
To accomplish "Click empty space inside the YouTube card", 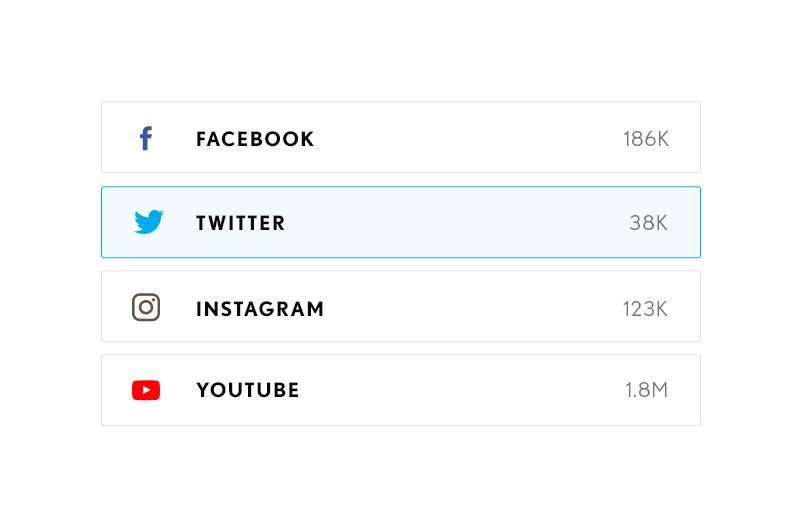I will pos(459,391).
